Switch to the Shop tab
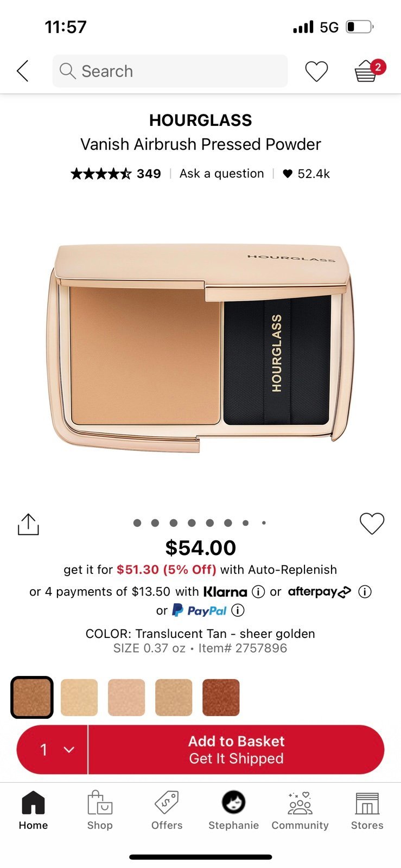Viewport: 401px width, 868px height. coord(100,810)
